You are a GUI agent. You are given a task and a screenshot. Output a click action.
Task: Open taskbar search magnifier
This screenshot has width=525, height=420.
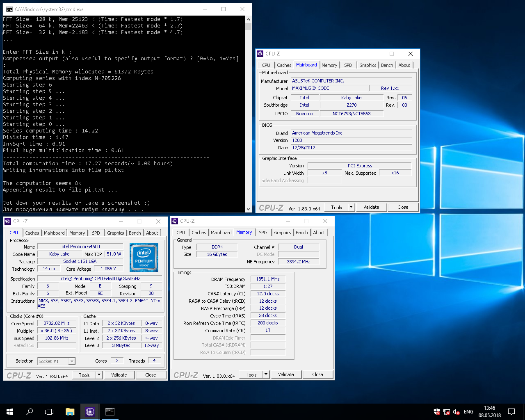click(30, 411)
